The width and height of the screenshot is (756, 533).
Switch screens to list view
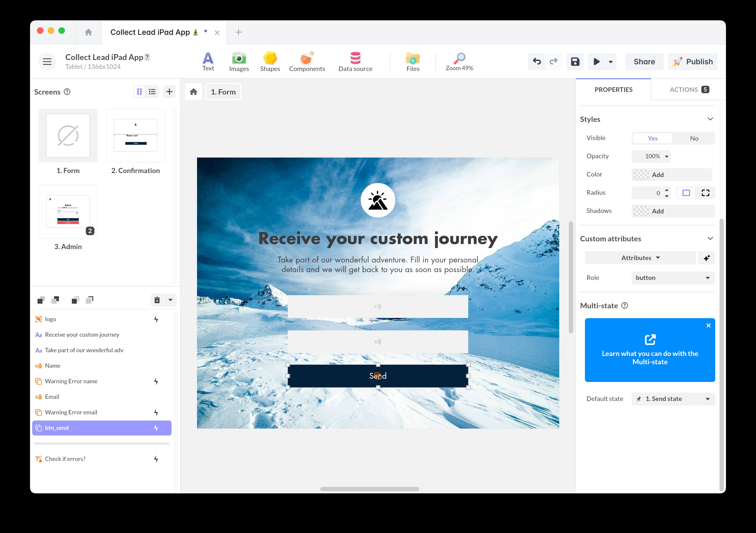[x=152, y=92]
